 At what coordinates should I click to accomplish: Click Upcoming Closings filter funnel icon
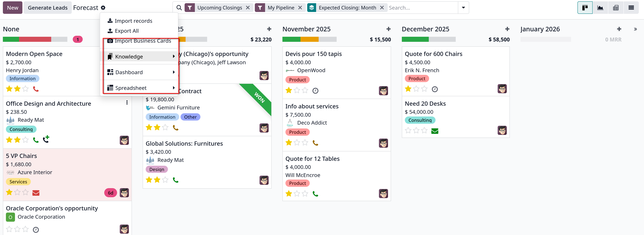(190, 8)
